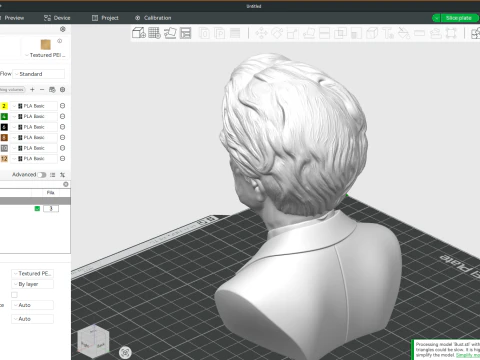Open filament settings gear icon
480x360 pixels.
(x=62, y=89)
